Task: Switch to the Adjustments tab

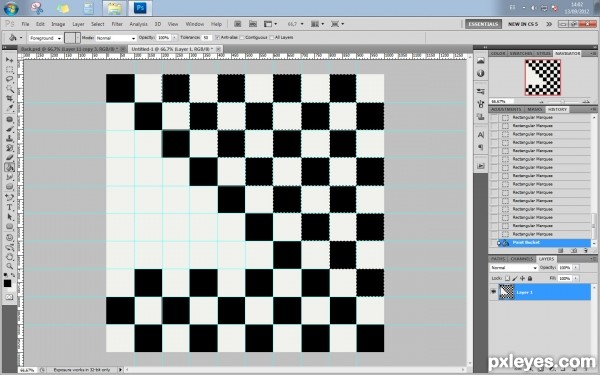Action: pyautogui.click(x=506, y=109)
